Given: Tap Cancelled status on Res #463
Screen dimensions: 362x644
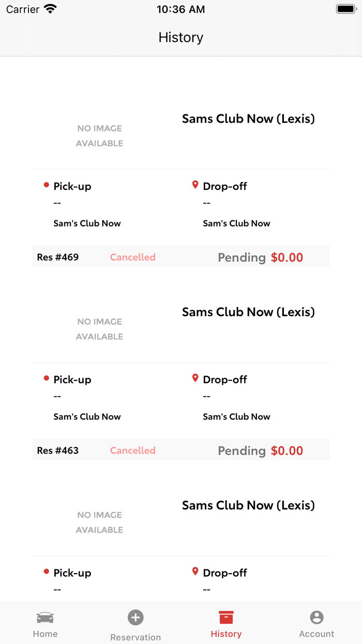Looking at the screenshot, I should 132,450.
